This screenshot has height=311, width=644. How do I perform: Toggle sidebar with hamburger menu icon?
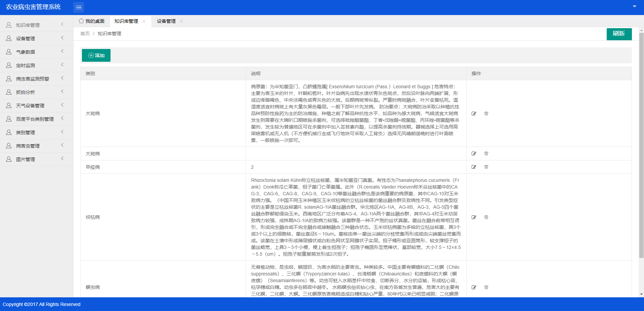(x=79, y=7)
